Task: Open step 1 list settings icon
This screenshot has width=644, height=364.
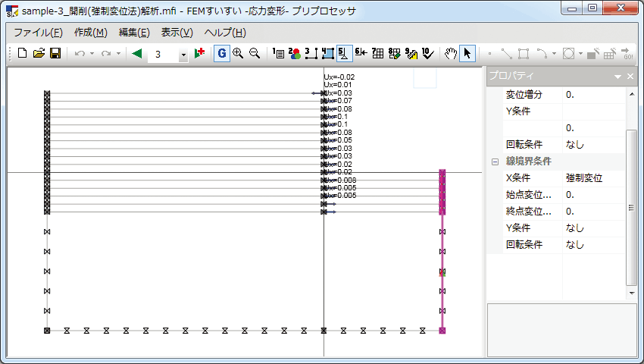Action: point(278,54)
